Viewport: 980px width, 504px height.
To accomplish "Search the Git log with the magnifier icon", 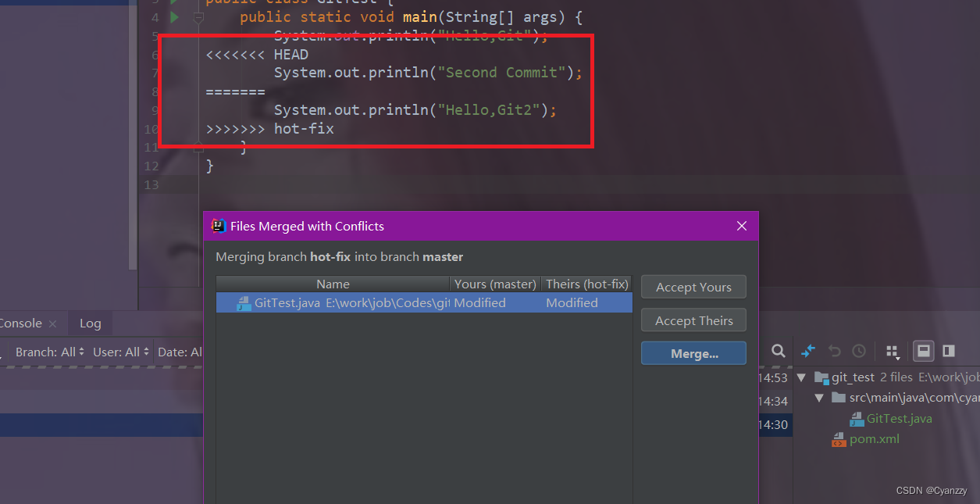I will pos(779,351).
